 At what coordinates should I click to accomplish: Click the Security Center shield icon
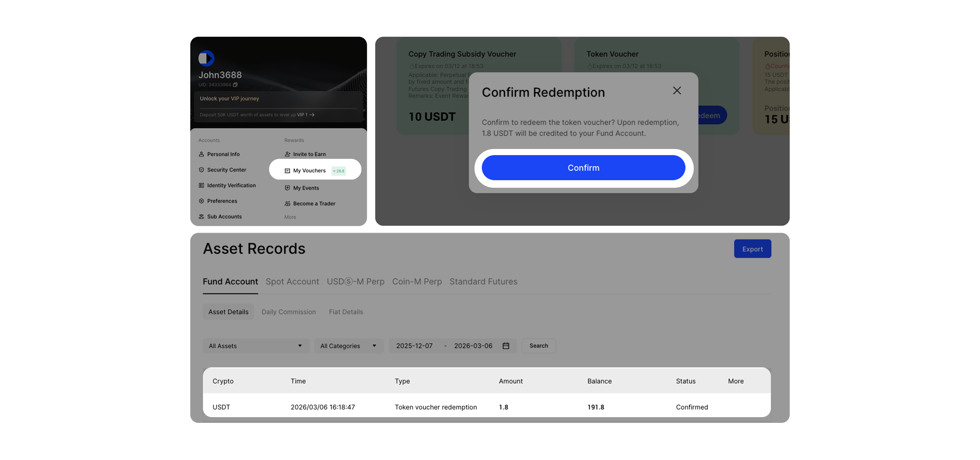click(x=201, y=170)
